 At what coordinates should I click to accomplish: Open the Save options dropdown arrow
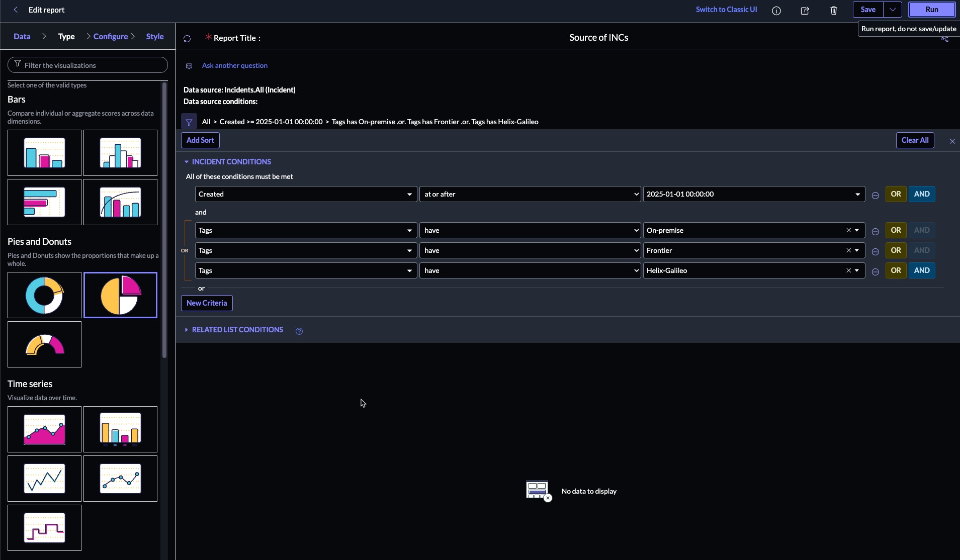click(892, 10)
